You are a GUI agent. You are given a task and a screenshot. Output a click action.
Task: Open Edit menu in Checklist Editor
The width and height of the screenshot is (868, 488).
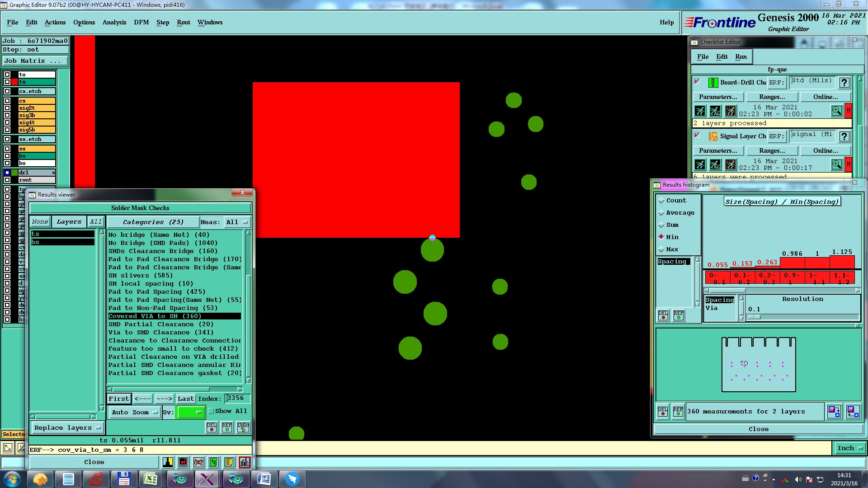tap(722, 56)
